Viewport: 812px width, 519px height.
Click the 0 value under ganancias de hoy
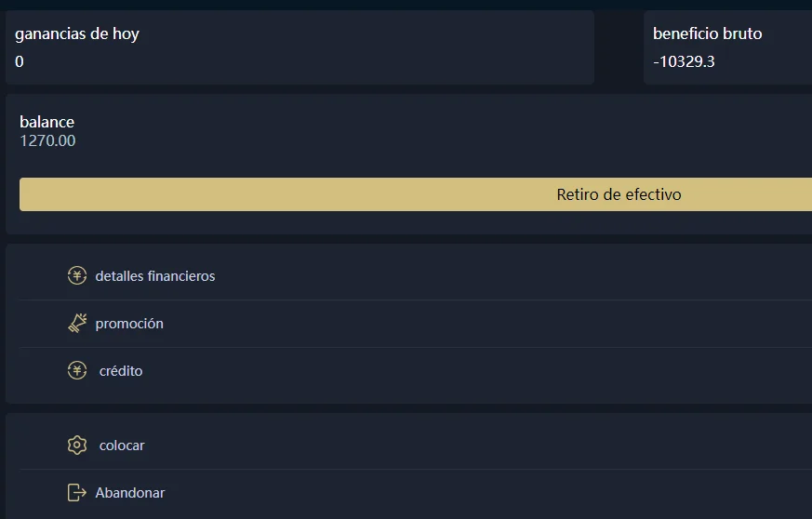point(20,62)
